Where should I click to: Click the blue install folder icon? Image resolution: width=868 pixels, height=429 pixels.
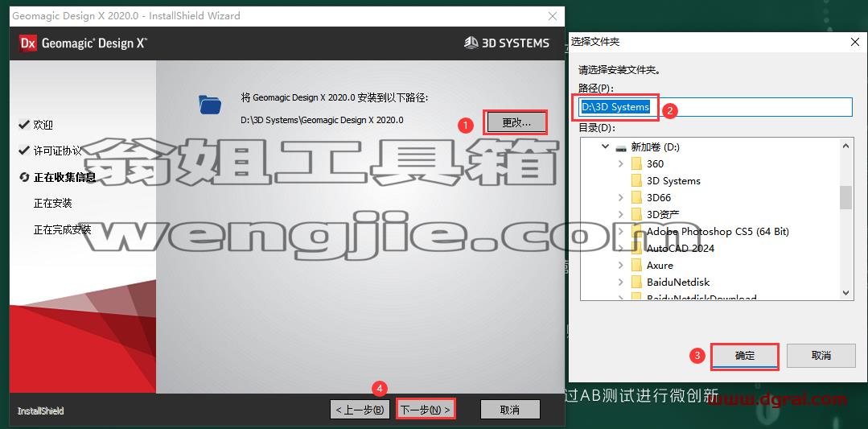coord(210,104)
